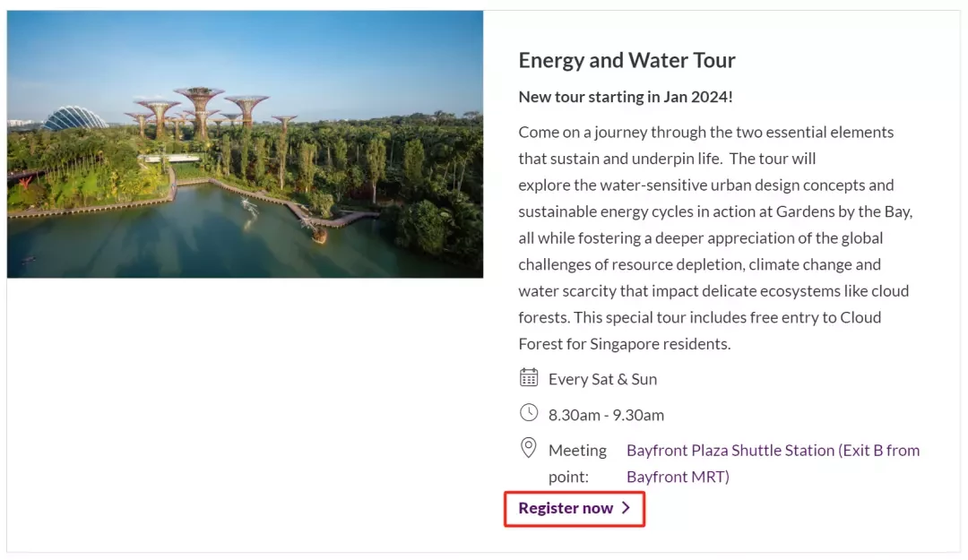968x560 pixels.
Task: Click the Singapore residents sentence ending
Action: [660, 344]
